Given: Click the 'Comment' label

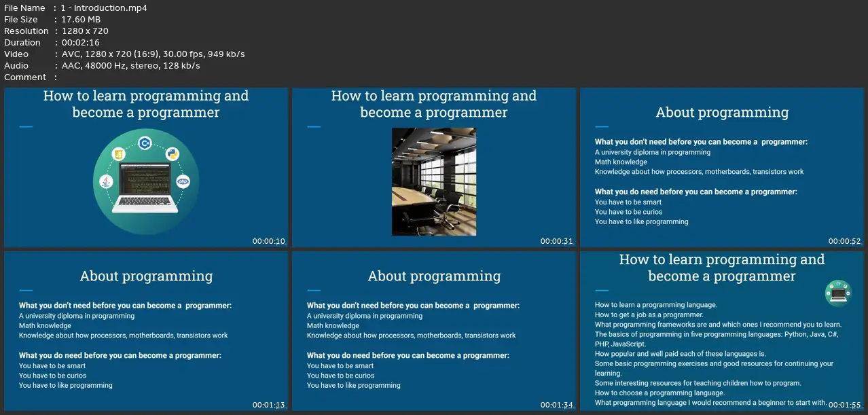Looking at the screenshot, I should 25,77.
